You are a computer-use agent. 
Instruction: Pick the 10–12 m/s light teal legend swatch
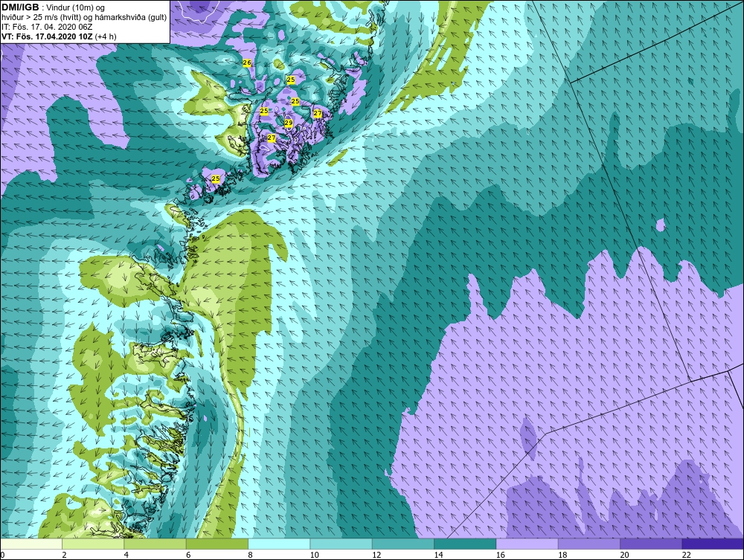(x=341, y=544)
